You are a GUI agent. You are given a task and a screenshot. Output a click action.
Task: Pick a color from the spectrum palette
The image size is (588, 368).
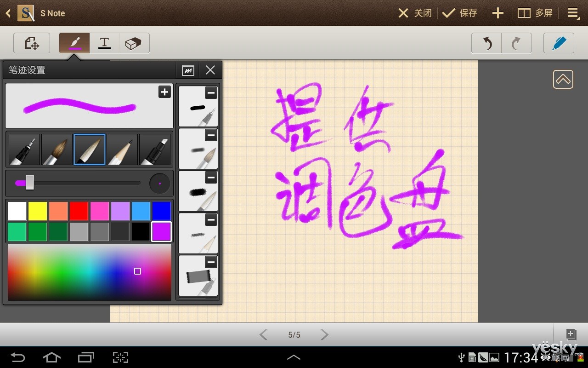[90, 272]
